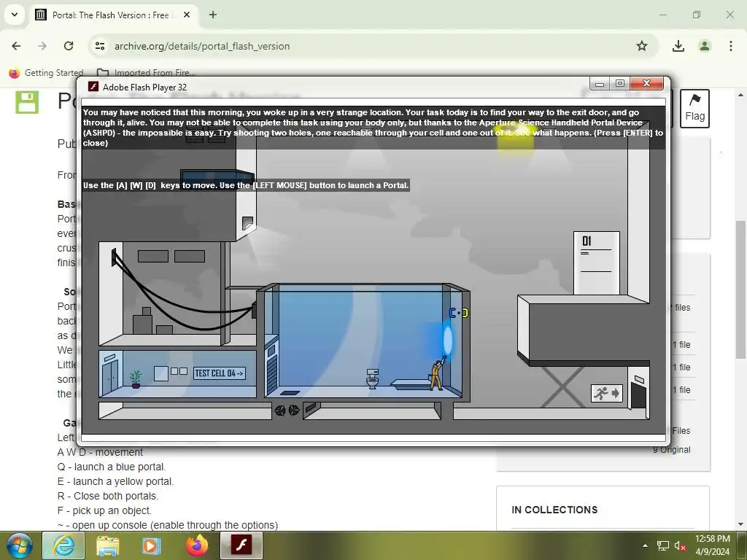This screenshot has height=560, width=747.
Task: Click the yellow ceiling light
Action: 516,139
